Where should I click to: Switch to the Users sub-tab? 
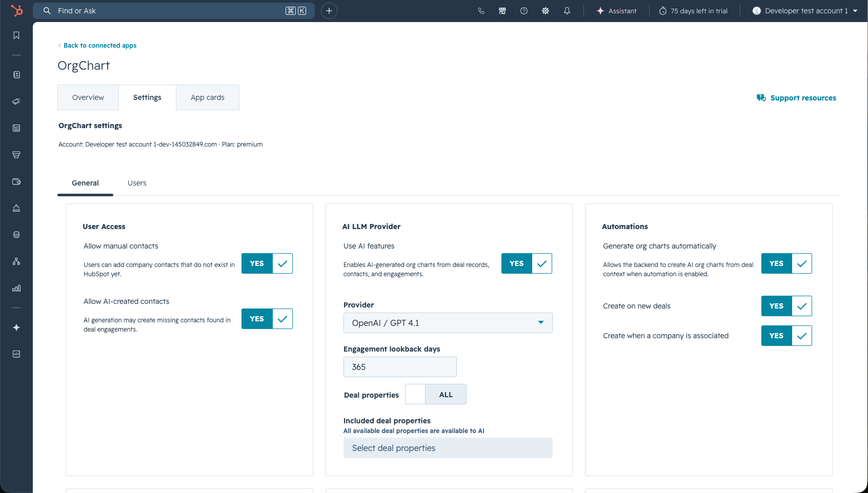click(x=137, y=183)
